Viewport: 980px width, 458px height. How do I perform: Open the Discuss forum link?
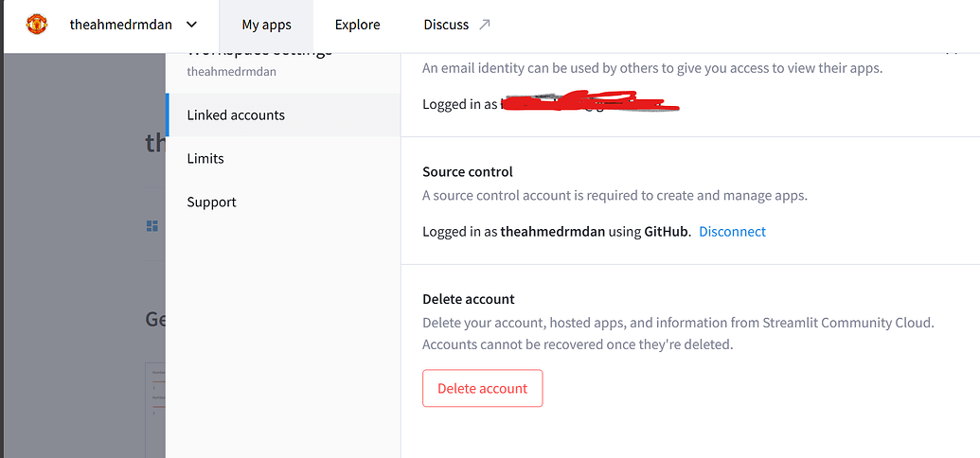(446, 25)
